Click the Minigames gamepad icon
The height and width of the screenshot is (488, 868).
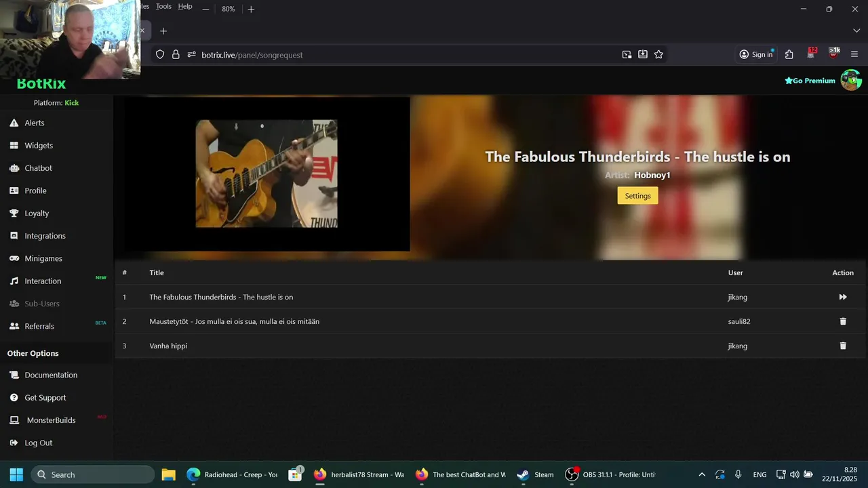pyautogui.click(x=14, y=258)
